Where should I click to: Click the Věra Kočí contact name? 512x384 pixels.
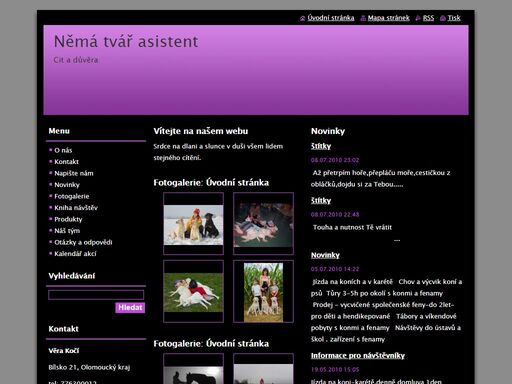click(x=64, y=351)
